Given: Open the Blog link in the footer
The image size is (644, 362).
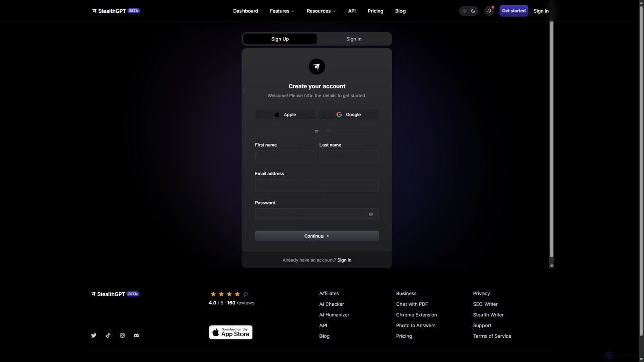Looking at the screenshot, I should (x=325, y=336).
